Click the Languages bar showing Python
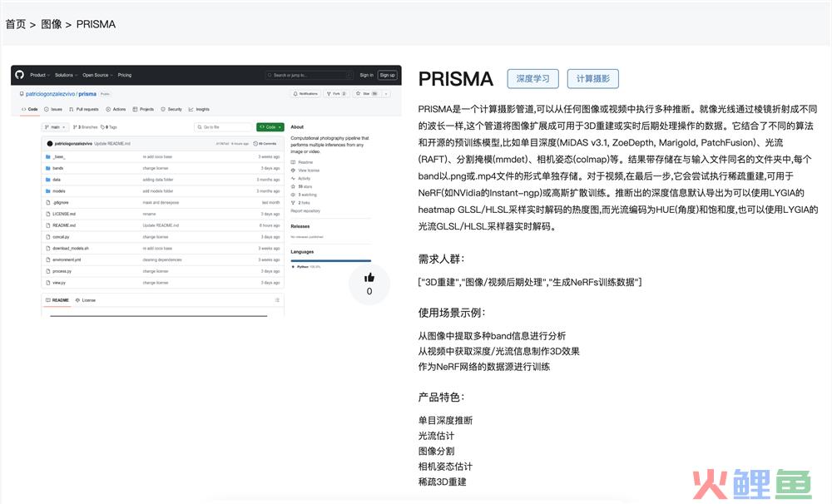This screenshot has height=504, width=832. pos(330,260)
